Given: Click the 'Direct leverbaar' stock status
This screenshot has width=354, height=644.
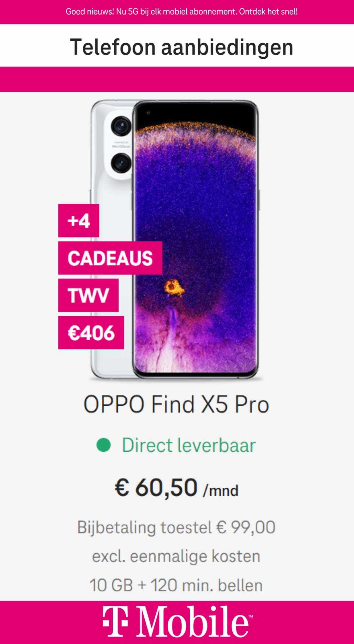Looking at the screenshot, I should point(189,445).
